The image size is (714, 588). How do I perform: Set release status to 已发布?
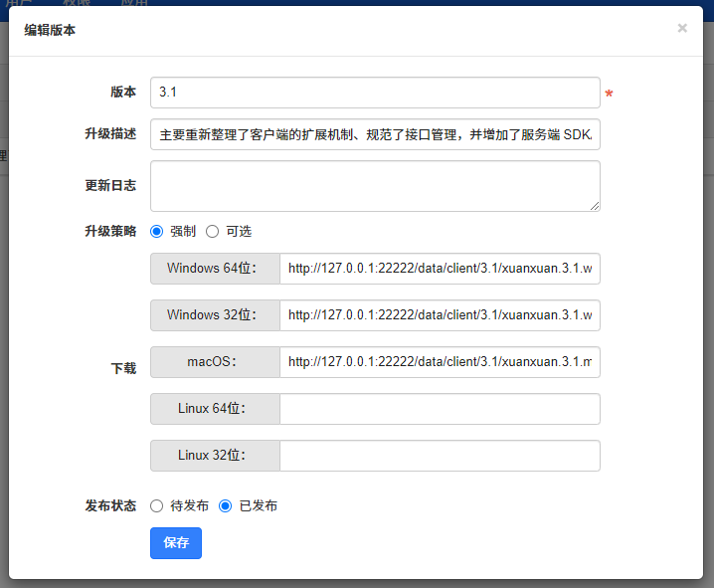tap(226, 505)
